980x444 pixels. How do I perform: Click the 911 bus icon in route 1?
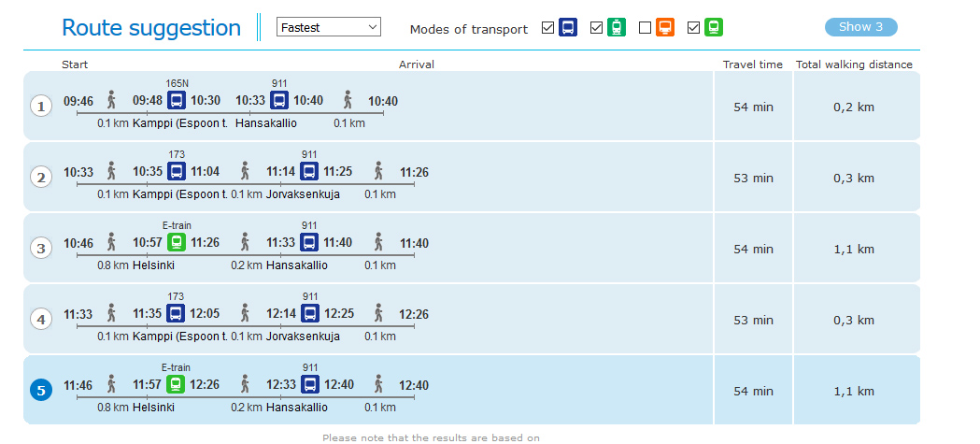[x=279, y=100]
